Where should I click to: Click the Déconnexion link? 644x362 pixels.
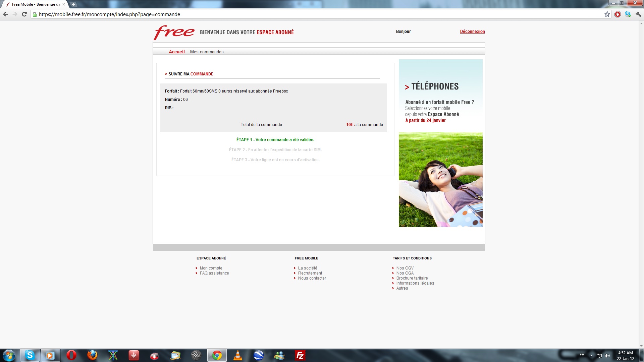pos(472,32)
